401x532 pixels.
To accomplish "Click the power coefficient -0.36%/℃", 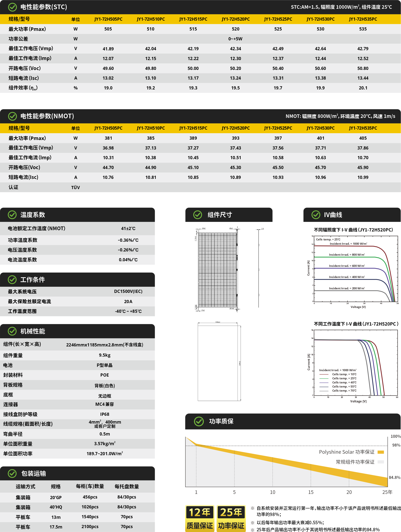I will click(128, 240).
